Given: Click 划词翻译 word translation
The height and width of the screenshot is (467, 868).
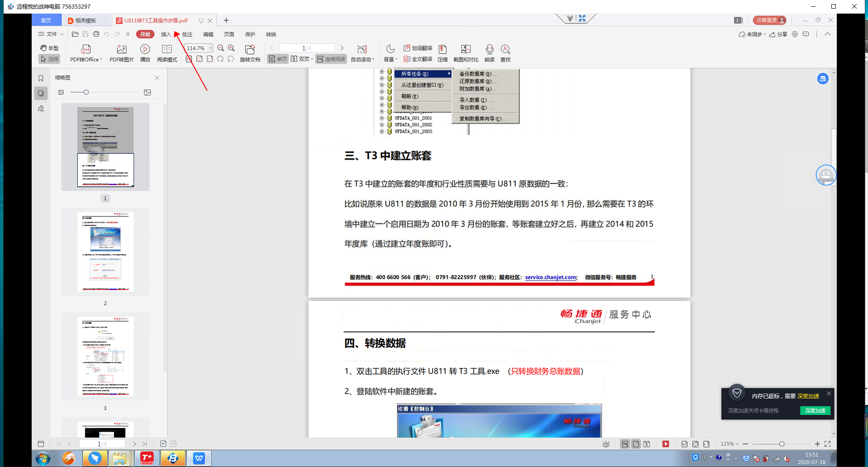Looking at the screenshot, I should 417,48.
